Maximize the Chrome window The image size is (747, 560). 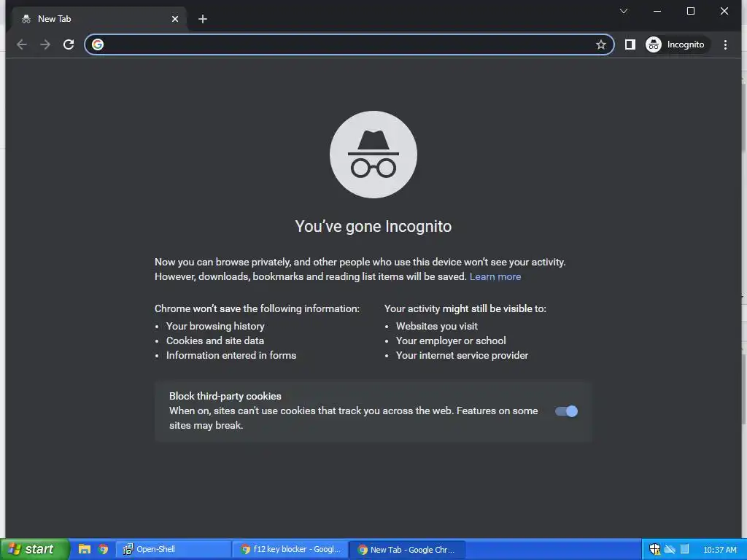[x=690, y=11]
